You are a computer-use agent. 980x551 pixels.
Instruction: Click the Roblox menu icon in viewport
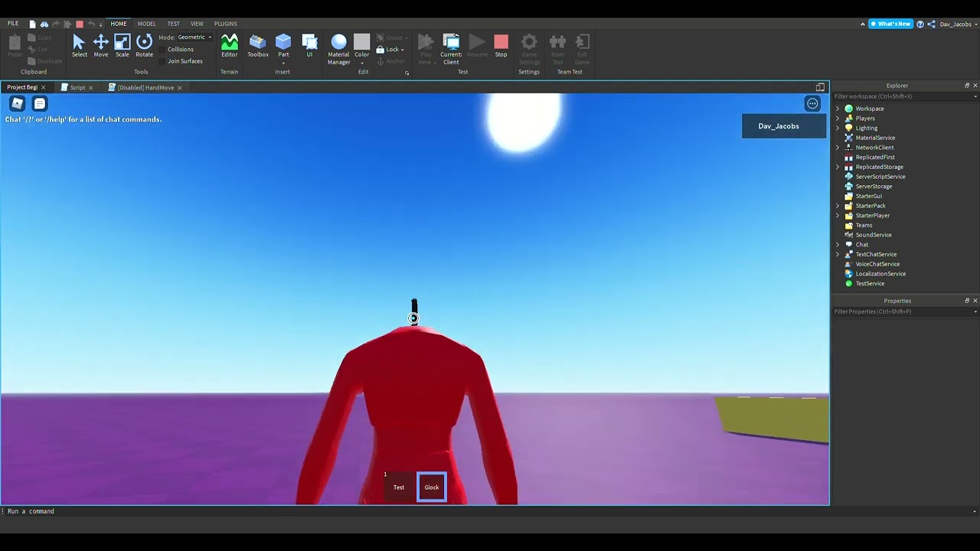point(17,103)
